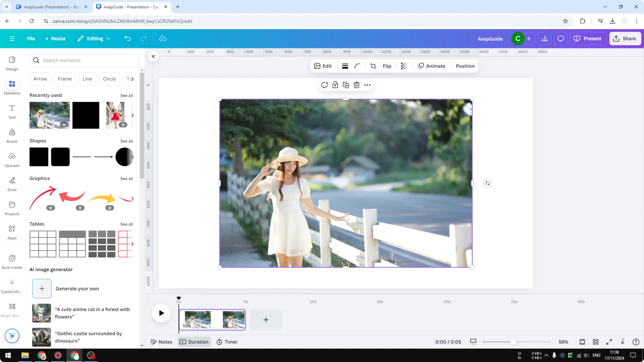Screen dimensions: 644x362
Task: Select the Text tool in the sidebar
Action: [12, 112]
